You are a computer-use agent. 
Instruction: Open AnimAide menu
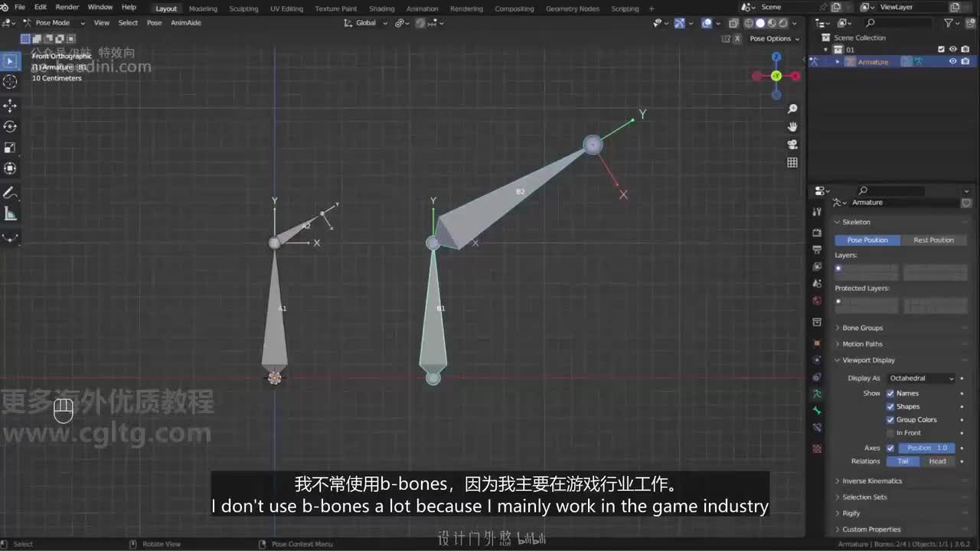click(185, 23)
